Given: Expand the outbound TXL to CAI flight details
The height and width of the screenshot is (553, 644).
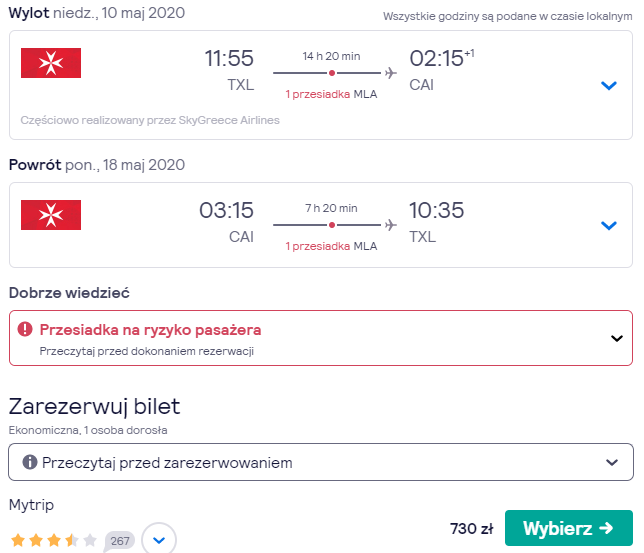Looking at the screenshot, I should click(x=609, y=85).
